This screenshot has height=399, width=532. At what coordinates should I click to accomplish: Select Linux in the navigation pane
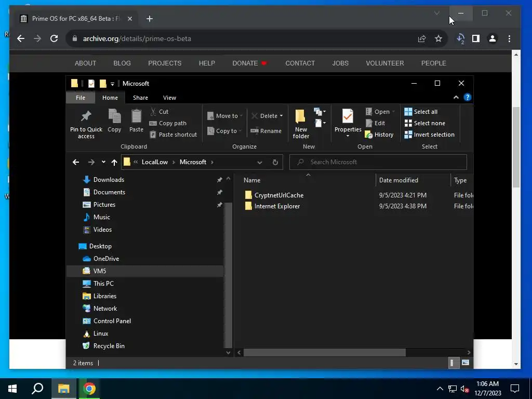point(100,334)
